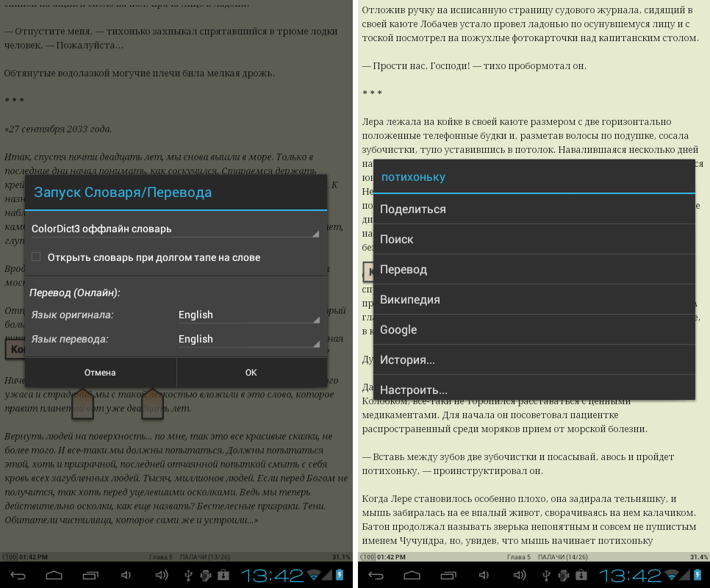The image size is (710, 588).
Task: Tap the 'Запуск Словаря/Перевода' dialog title
Action: click(x=123, y=193)
